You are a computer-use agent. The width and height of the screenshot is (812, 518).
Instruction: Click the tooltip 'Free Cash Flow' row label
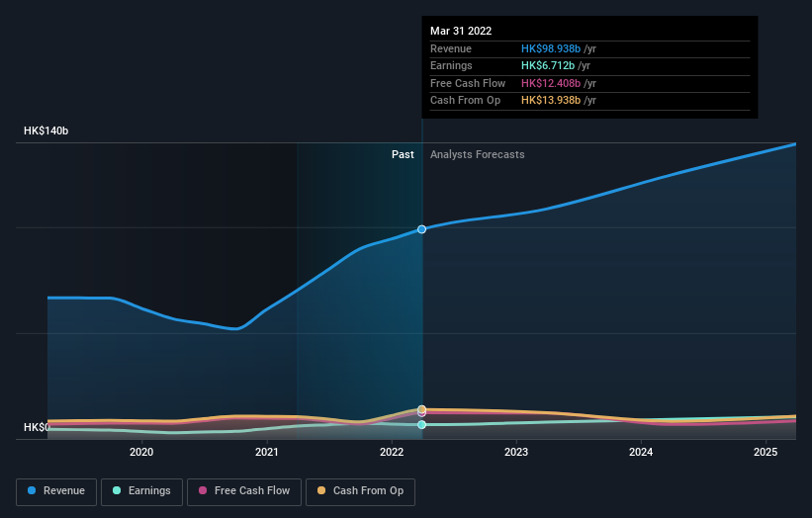point(468,83)
